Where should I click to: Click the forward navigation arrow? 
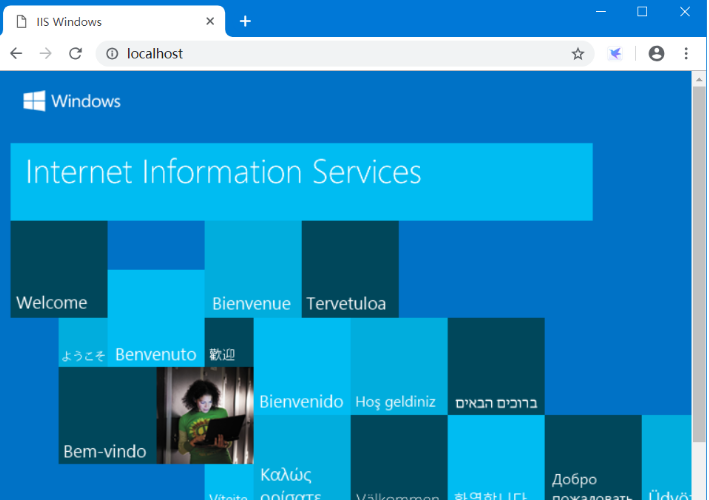point(46,54)
